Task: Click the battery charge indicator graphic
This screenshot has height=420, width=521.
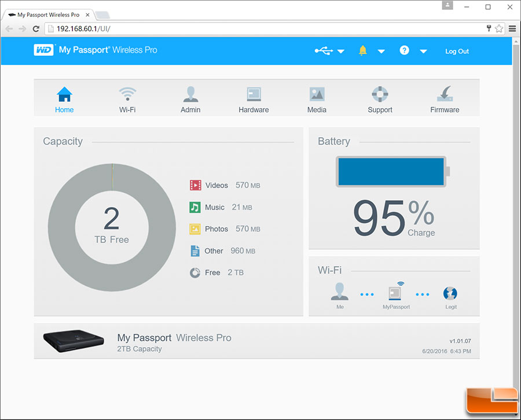Action: 392,171
